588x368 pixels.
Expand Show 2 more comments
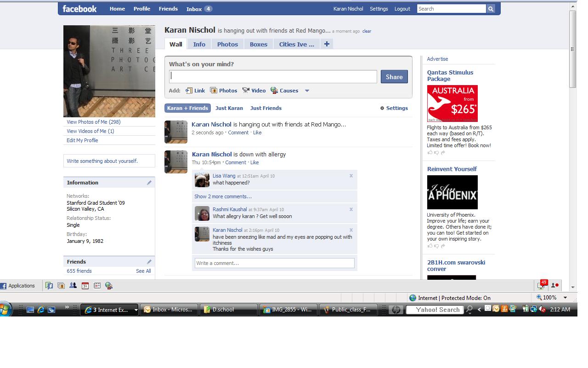[x=223, y=196]
